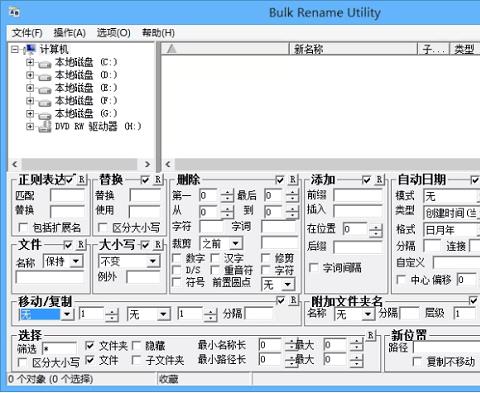Image resolution: width=480 pixels, height=393 pixels.
Task: Click the 路径 input in New Location
Action: coord(447,347)
